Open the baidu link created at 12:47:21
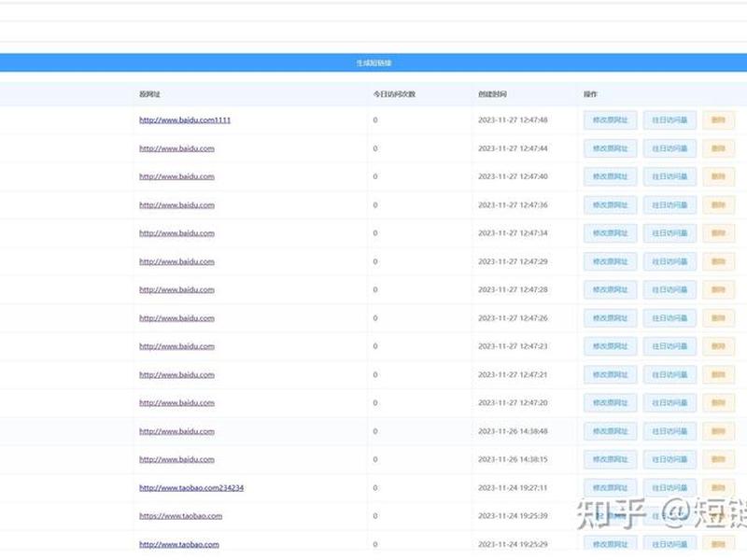This screenshot has height=560, width=747. point(176,375)
